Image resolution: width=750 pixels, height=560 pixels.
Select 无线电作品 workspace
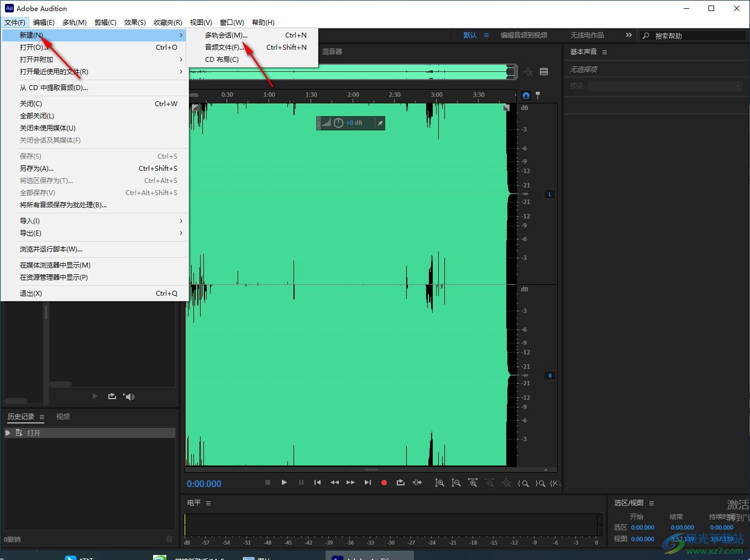click(x=587, y=35)
